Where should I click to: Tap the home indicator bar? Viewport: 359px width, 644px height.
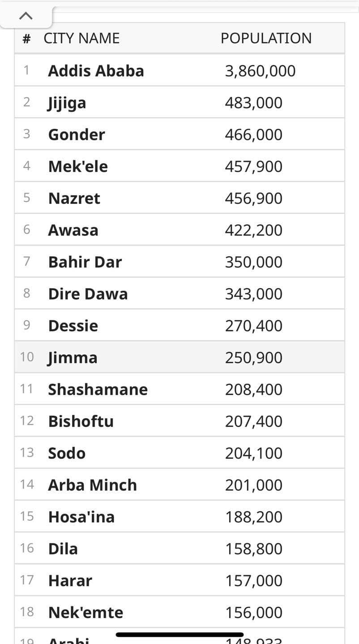point(179,634)
